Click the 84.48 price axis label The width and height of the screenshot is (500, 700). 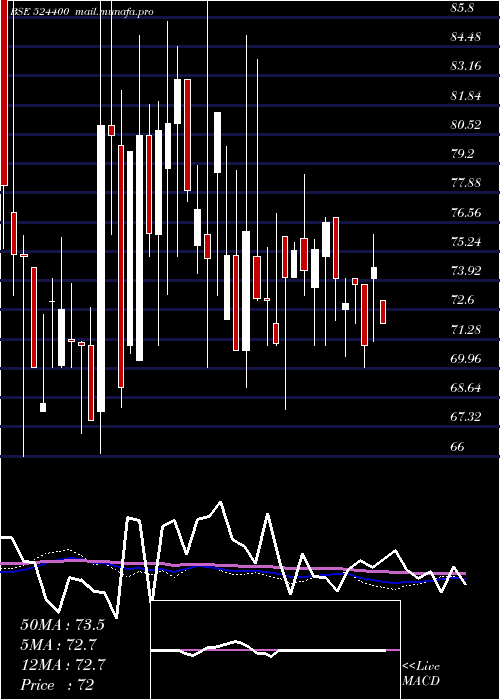(x=466, y=37)
